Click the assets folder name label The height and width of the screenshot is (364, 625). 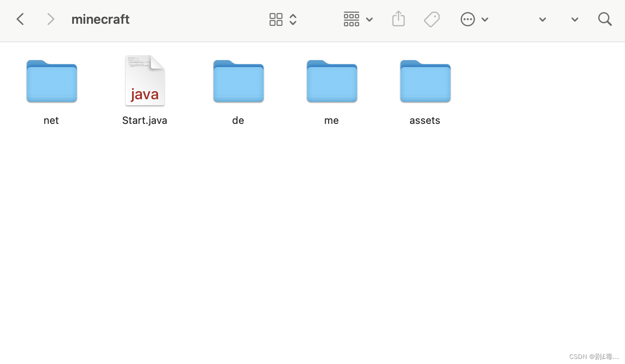pos(425,120)
